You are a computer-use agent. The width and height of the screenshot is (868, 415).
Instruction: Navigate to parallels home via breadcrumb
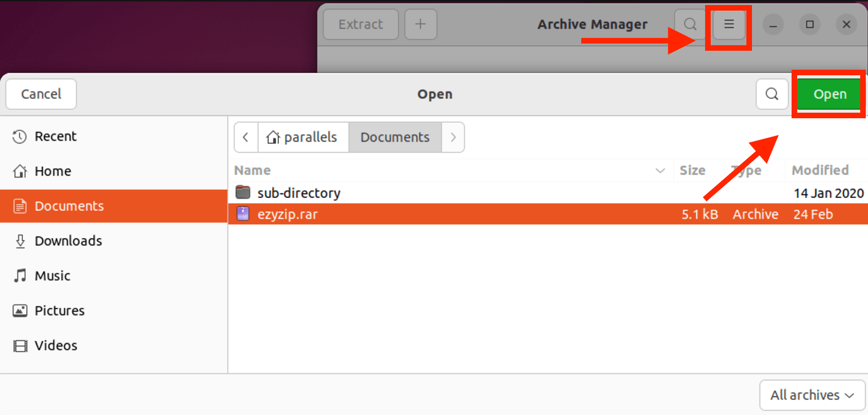pos(303,137)
